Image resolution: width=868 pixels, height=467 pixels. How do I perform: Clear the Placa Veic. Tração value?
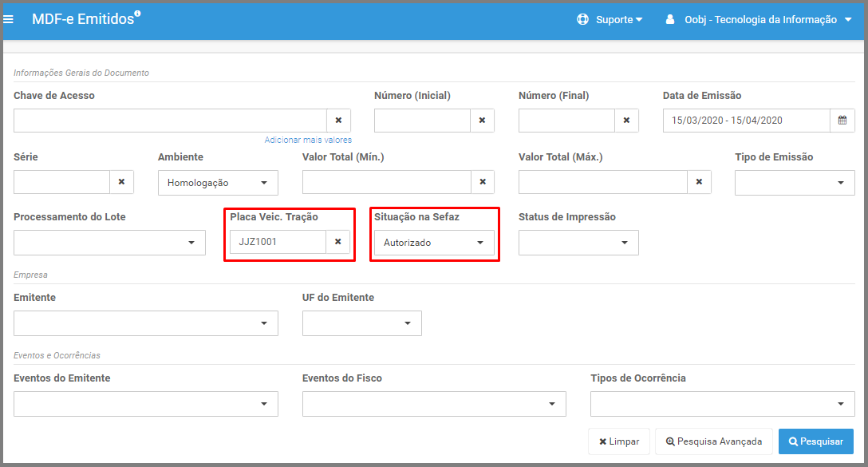(337, 242)
